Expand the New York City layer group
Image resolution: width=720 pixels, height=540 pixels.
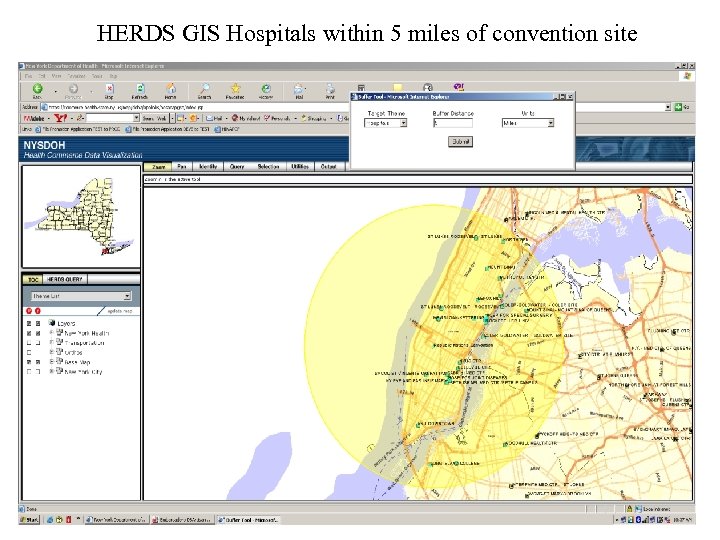(x=51, y=371)
